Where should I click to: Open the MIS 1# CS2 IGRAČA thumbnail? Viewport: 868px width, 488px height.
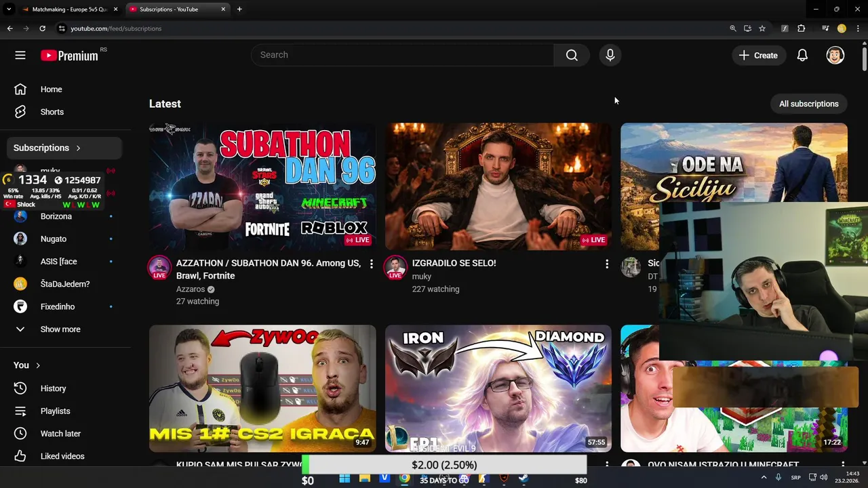point(262,388)
